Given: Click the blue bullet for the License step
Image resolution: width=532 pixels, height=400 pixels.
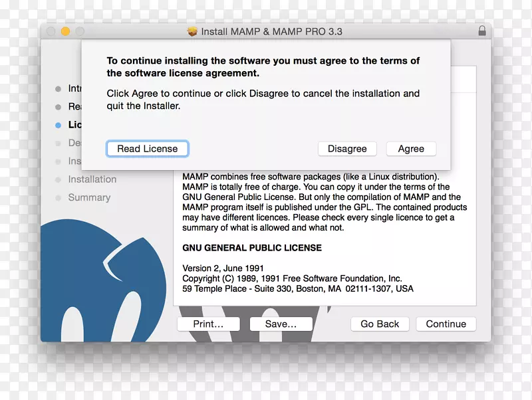Looking at the screenshot, I should click(58, 125).
